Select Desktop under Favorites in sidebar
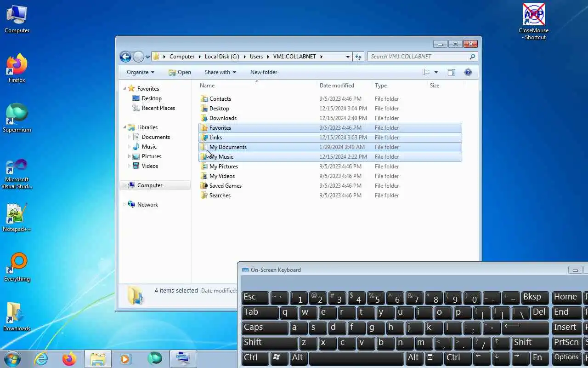 click(152, 98)
